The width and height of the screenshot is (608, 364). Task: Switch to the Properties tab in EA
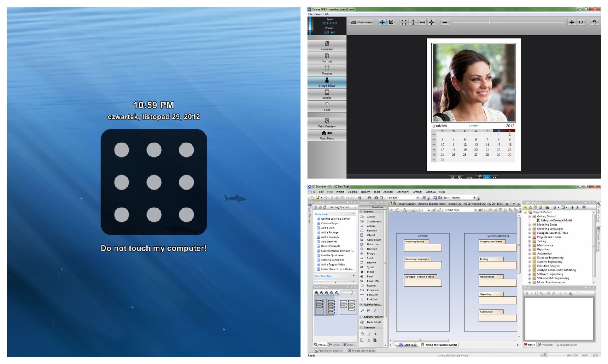[x=545, y=345]
